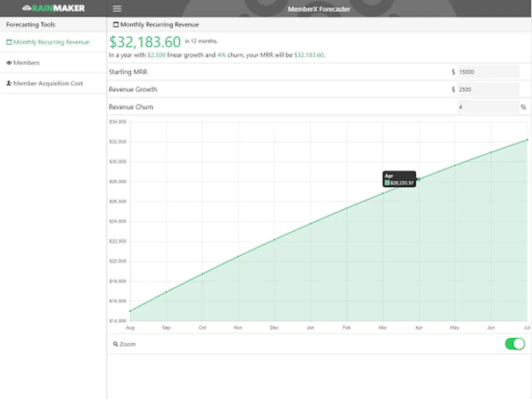Screen dimensions: 532x399
Task: Click the calendar icon in panel header
Action: point(116,25)
